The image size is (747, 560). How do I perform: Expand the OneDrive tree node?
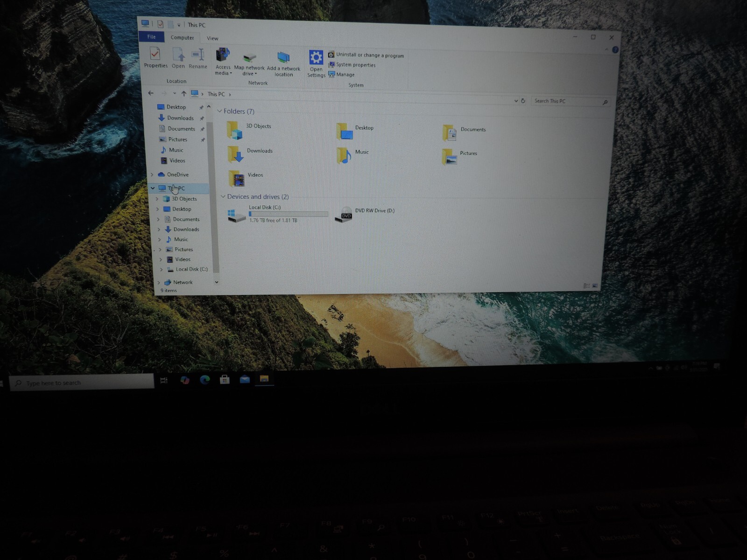[152, 175]
